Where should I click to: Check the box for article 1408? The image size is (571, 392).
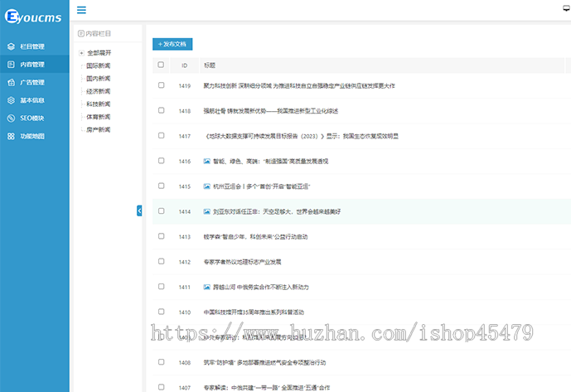pos(161,362)
